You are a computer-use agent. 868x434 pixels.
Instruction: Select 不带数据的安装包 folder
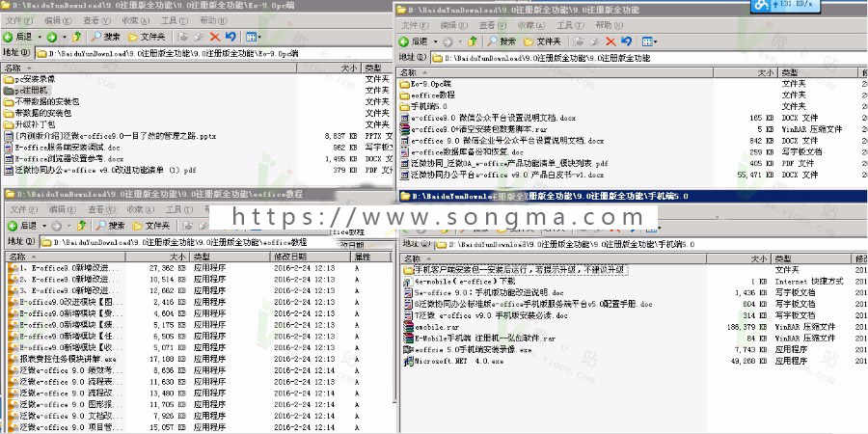click(41, 102)
